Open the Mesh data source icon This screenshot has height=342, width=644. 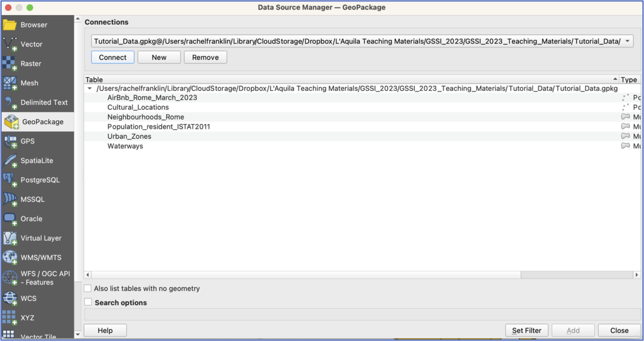click(x=10, y=83)
